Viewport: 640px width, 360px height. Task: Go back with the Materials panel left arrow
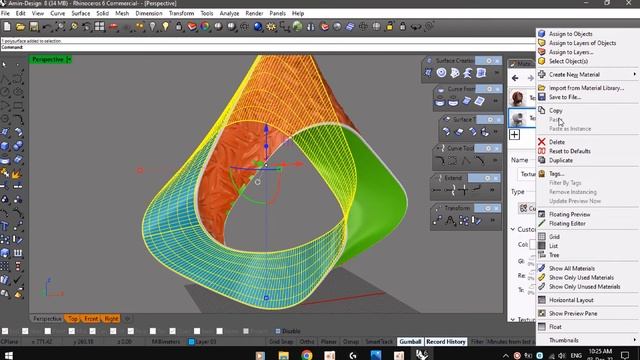(515, 78)
